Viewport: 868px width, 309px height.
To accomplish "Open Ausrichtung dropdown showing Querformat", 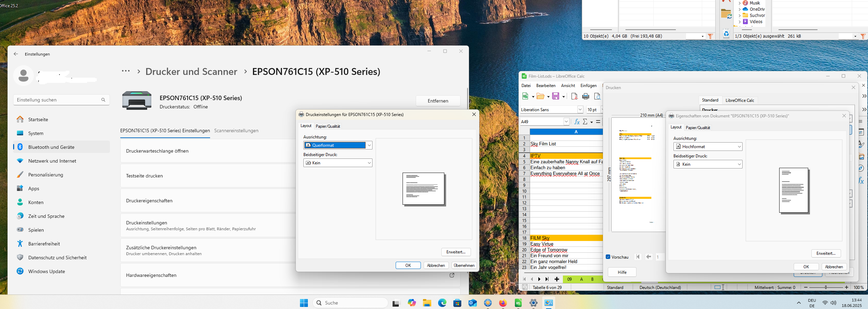I will tap(338, 145).
